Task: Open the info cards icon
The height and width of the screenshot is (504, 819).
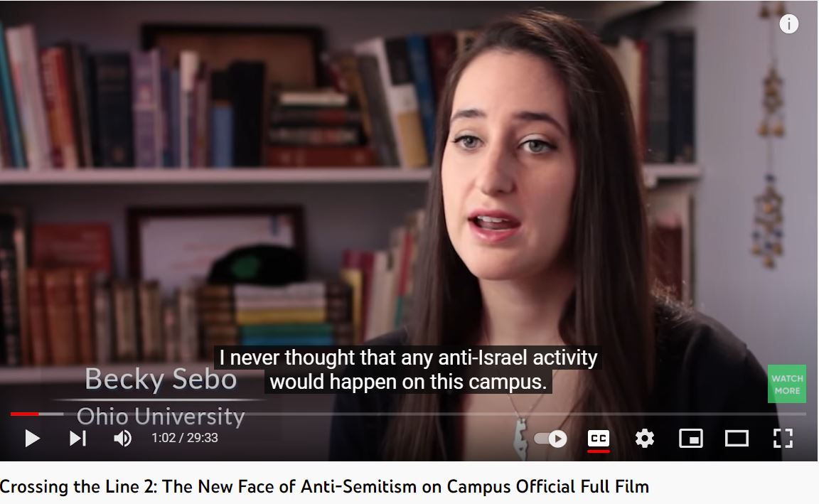Action: pos(788,23)
